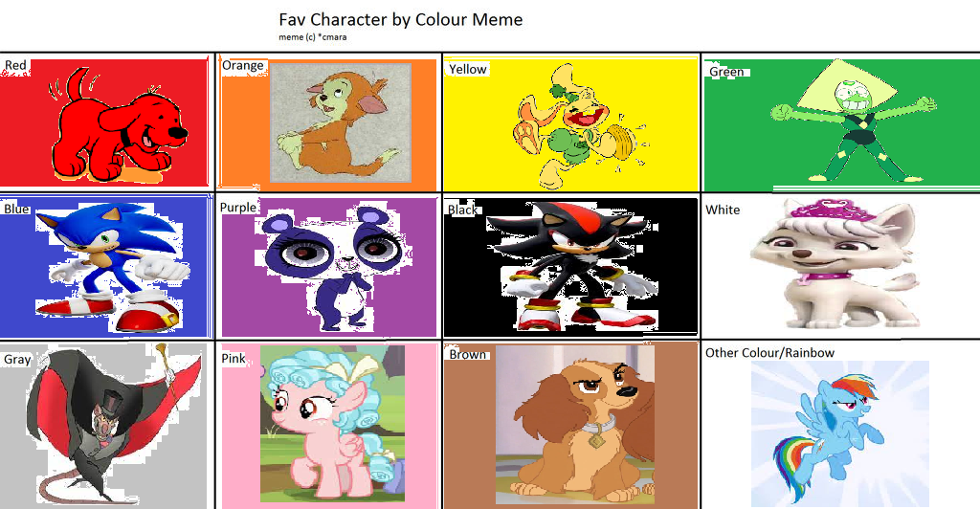
Task: Click the black and red hedgehog
Action: click(572, 265)
